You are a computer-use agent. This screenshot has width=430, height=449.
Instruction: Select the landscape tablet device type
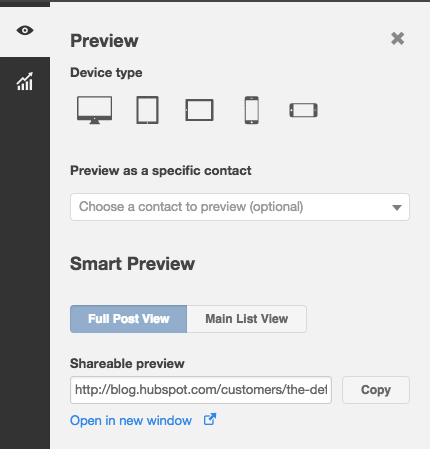[199, 110]
